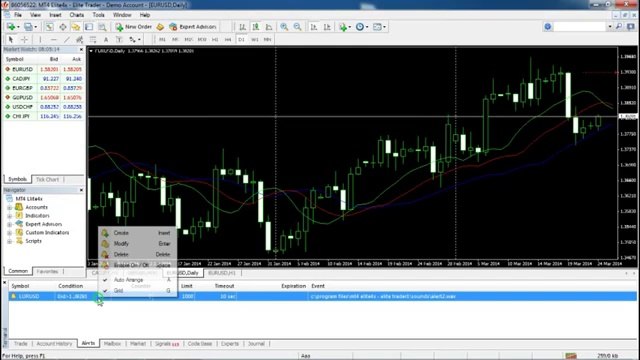
Task: Click the New Chart toolbar icon
Action: (11, 27)
